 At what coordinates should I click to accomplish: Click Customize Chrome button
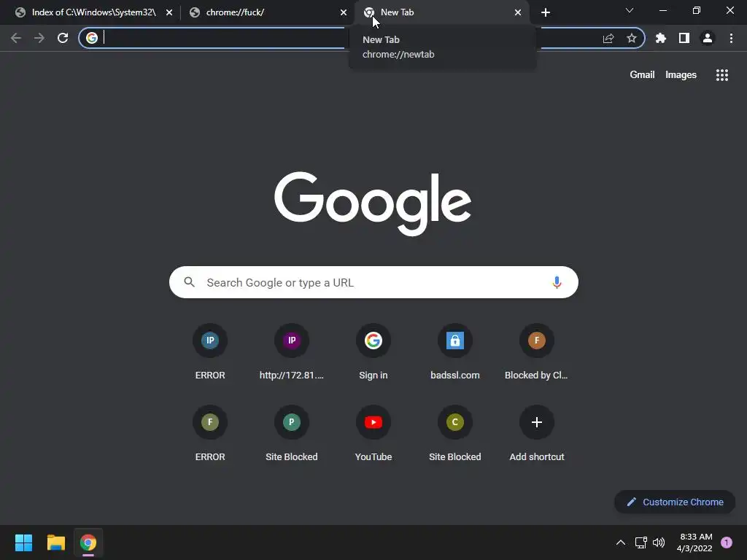pyautogui.click(x=675, y=502)
